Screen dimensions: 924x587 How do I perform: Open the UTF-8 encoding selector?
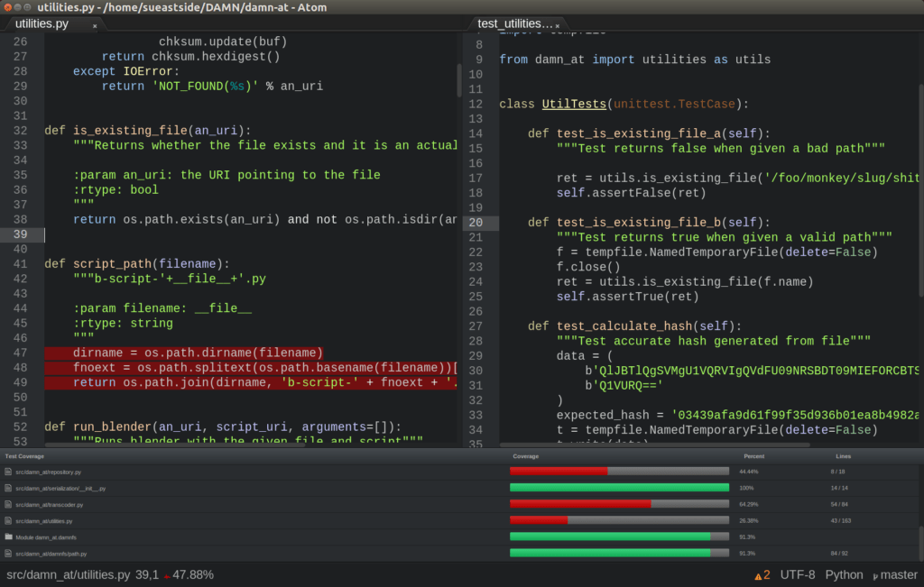pos(799,574)
